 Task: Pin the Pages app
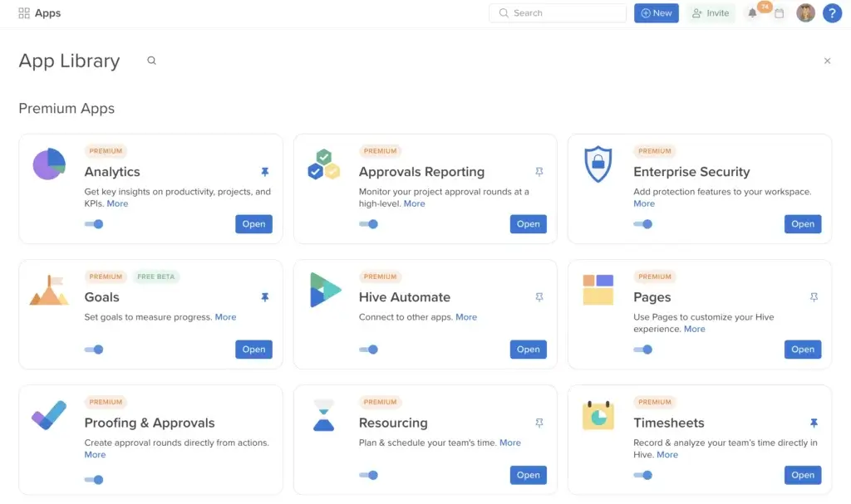[814, 297]
